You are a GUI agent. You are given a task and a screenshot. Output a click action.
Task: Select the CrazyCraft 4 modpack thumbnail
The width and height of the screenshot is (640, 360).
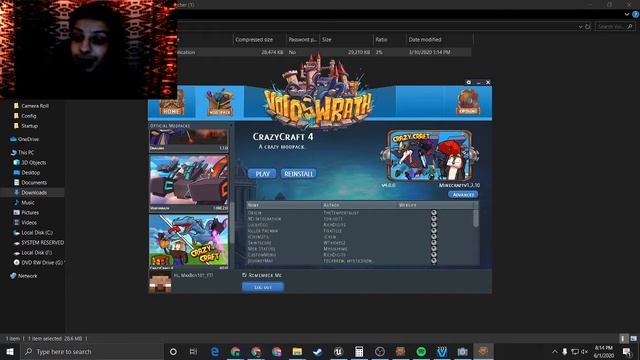point(189,241)
